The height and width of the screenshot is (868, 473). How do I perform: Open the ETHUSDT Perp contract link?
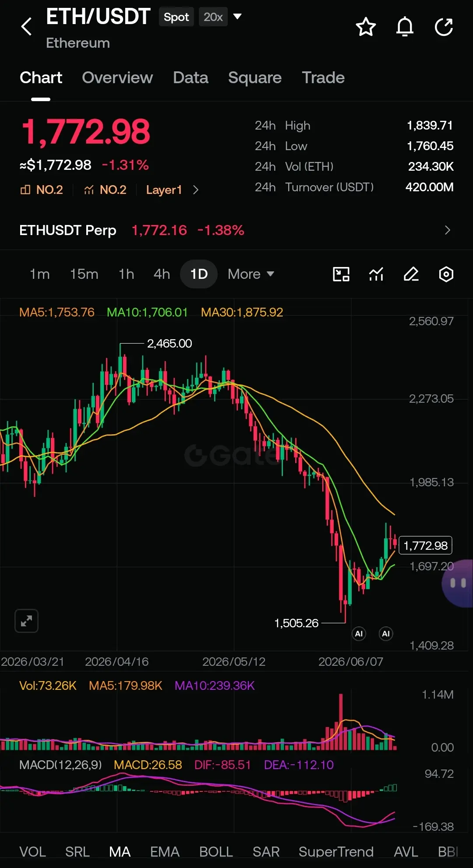[x=68, y=230]
